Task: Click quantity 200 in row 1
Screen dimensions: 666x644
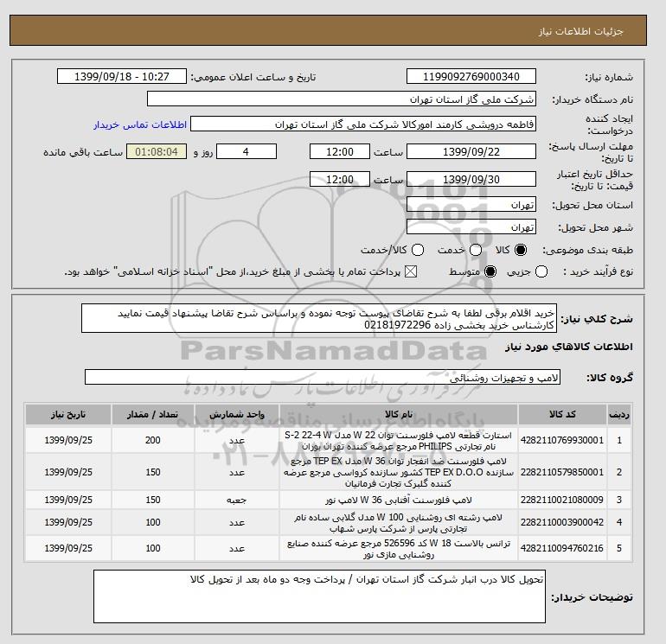Action: 153,440
